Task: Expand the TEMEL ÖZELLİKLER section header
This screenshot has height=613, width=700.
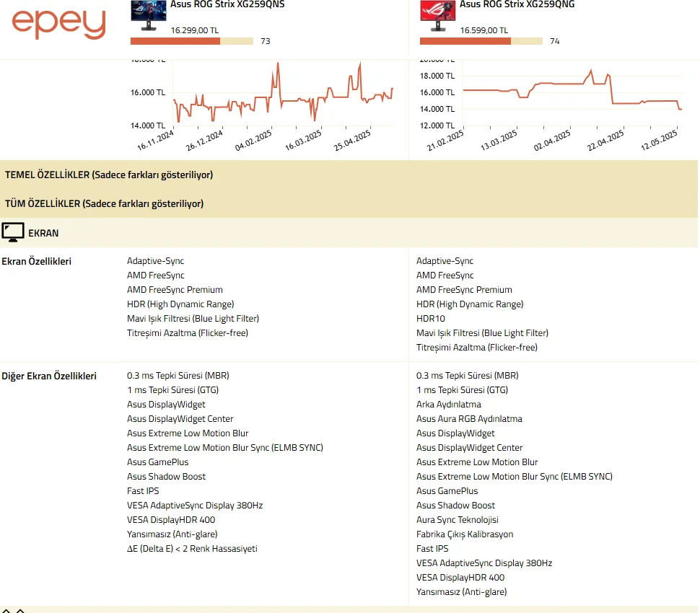Action: pyautogui.click(x=349, y=175)
